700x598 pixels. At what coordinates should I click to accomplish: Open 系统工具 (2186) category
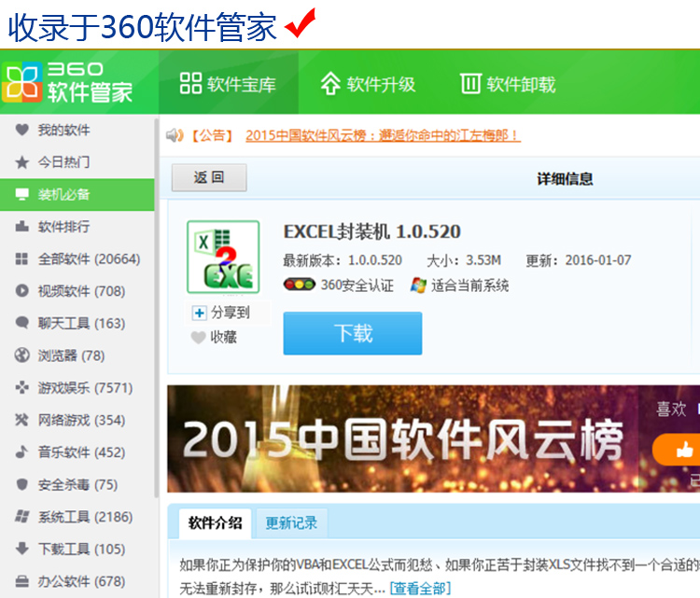point(77,517)
